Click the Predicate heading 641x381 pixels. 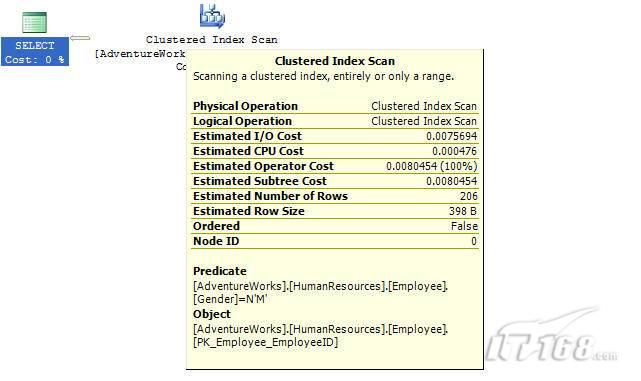(x=220, y=271)
